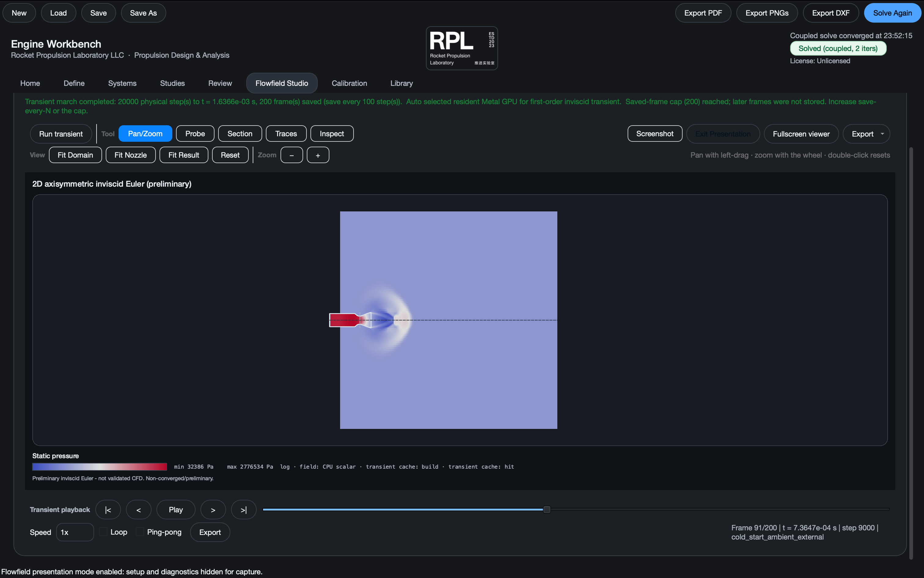
Task: Select the Flowfield Studio tab
Action: pyautogui.click(x=282, y=83)
